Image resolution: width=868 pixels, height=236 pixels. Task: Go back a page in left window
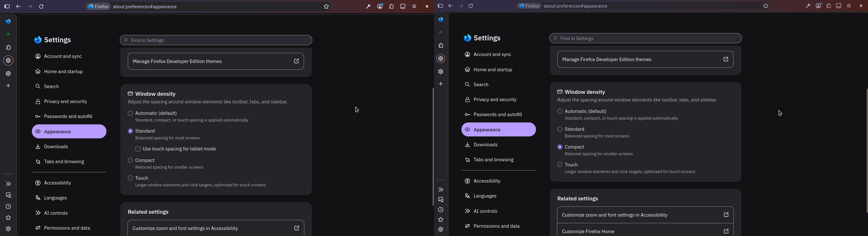coord(18,7)
